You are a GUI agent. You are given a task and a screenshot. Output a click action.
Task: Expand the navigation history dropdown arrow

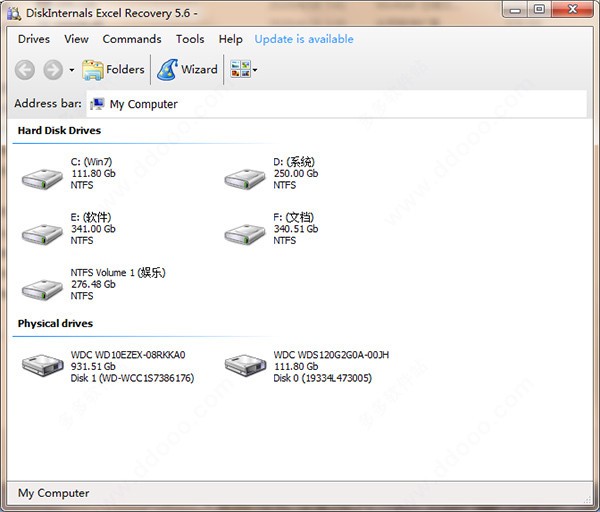coord(71,70)
